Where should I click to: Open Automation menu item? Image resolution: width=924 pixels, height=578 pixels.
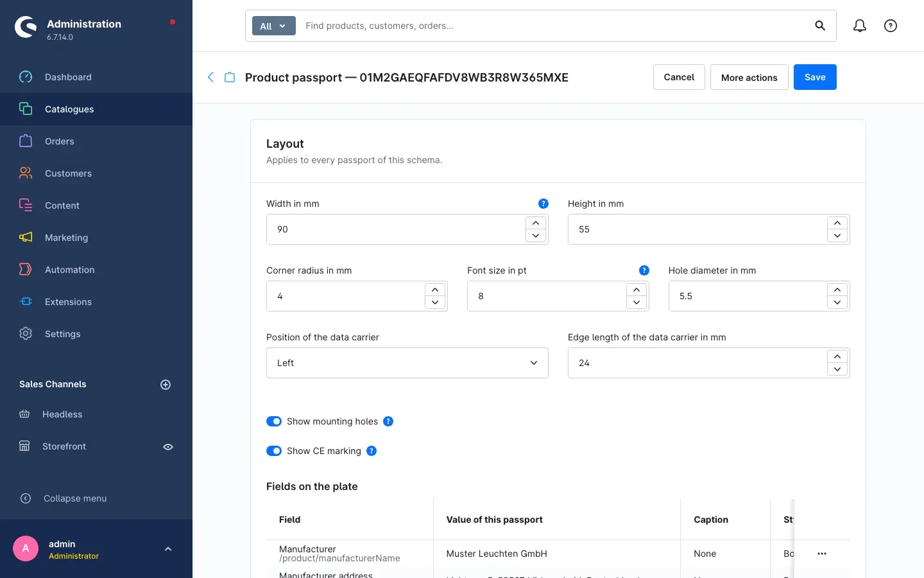(x=96, y=270)
